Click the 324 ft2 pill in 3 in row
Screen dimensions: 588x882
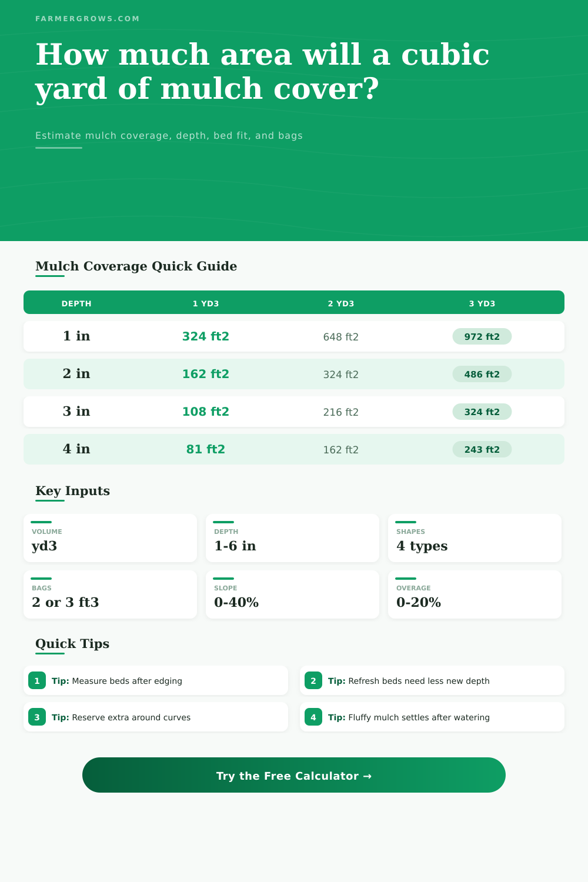(482, 412)
